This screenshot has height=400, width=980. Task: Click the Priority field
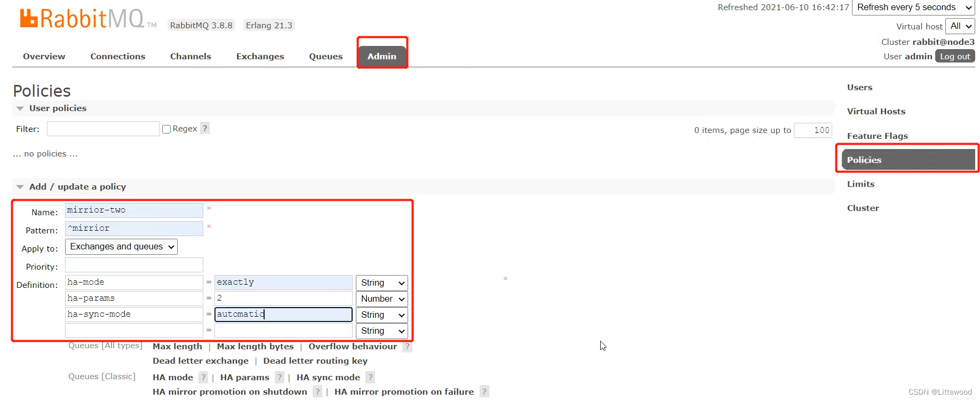134,265
